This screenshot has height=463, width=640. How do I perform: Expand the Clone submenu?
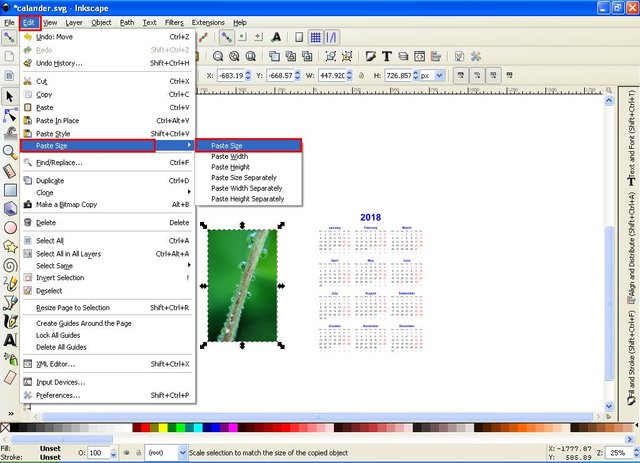[106, 193]
